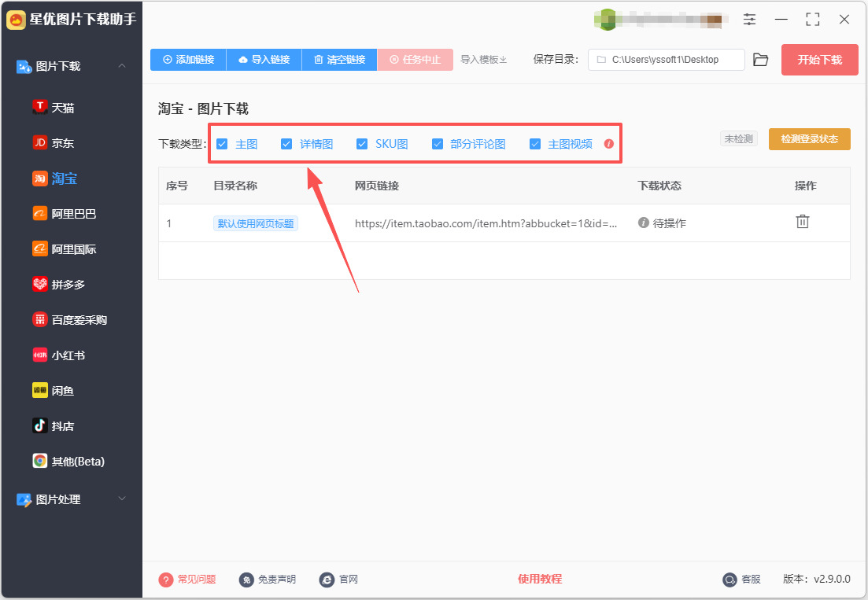This screenshot has height=600, width=868.
Task: Open the 闲鱼 sidebar entry
Action: pos(54,391)
